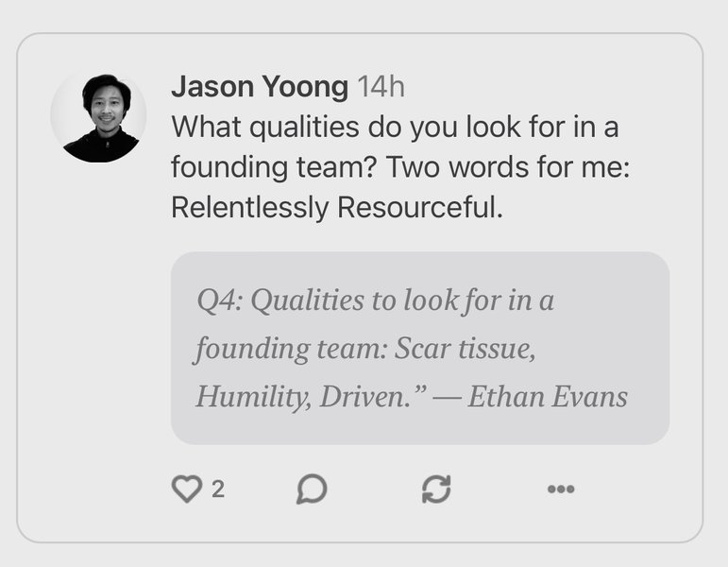The image size is (728, 567).
Task: Click the 'What qualities do you look for' line
Action: pos(395,128)
